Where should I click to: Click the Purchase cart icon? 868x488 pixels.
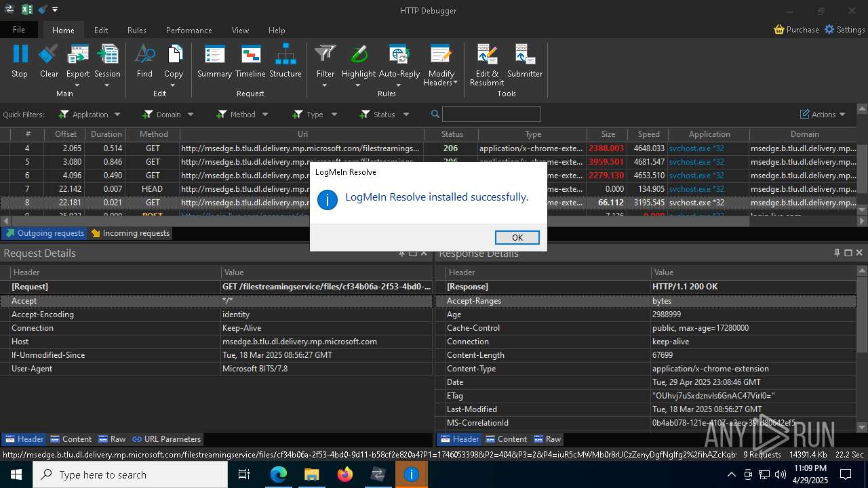[779, 30]
